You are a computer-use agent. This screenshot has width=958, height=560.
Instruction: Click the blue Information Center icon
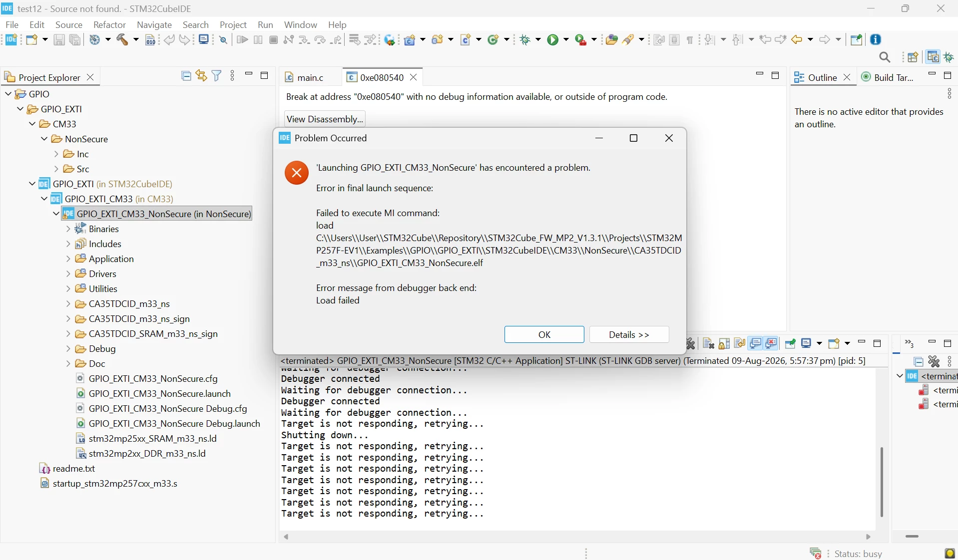click(x=876, y=39)
